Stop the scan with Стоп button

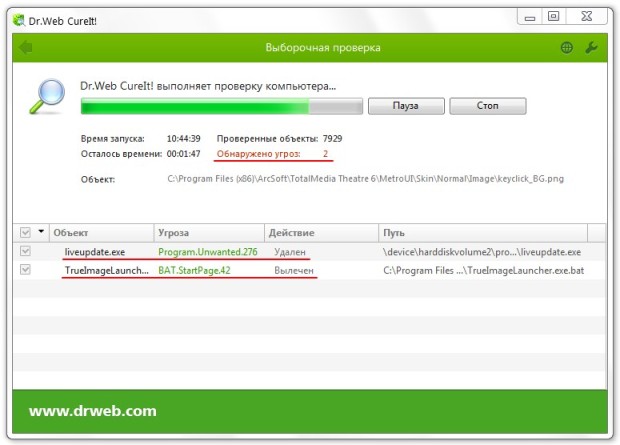click(x=488, y=106)
